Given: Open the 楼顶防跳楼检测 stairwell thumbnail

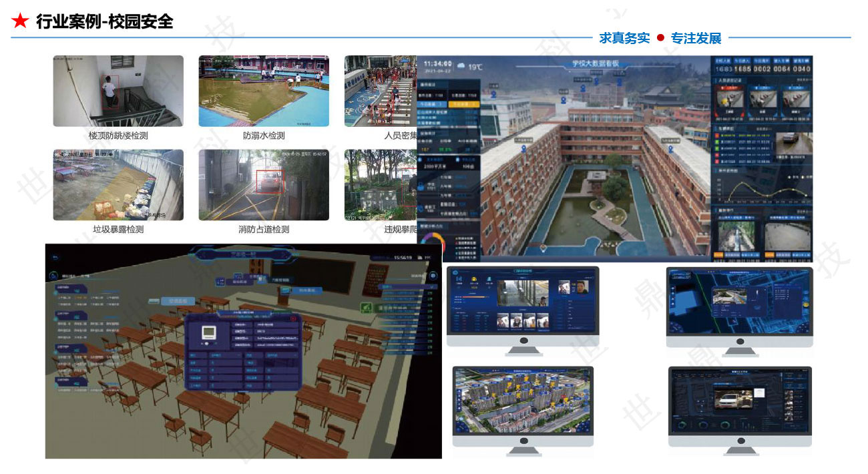Looking at the screenshot, I should (118, 91).
